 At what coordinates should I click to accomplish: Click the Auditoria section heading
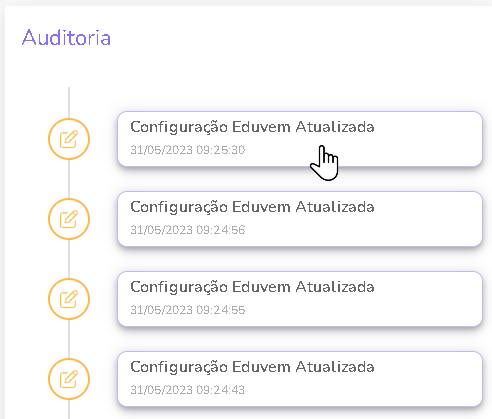pyautogui.click(x=66, y=37)
